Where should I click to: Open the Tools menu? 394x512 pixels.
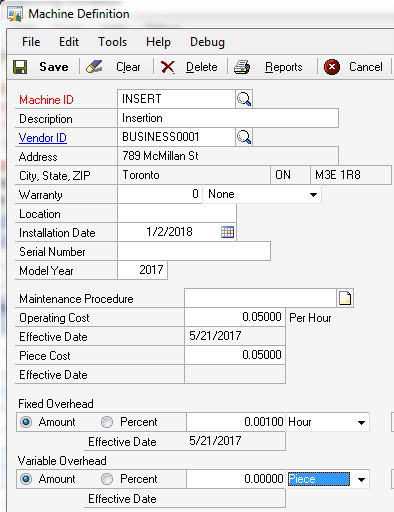(x=112, y=42)
